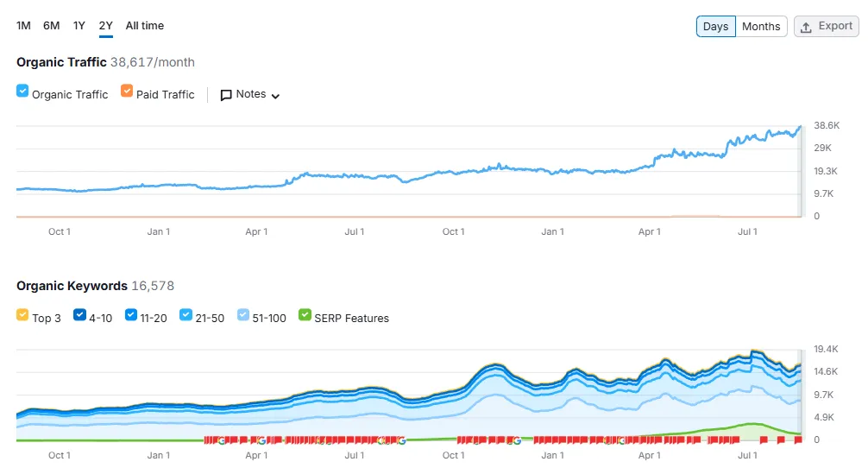The height and width of the screenshot is (468, 868).
Task: Click the Google update icon near Jul 1
Action: point(402,441)
